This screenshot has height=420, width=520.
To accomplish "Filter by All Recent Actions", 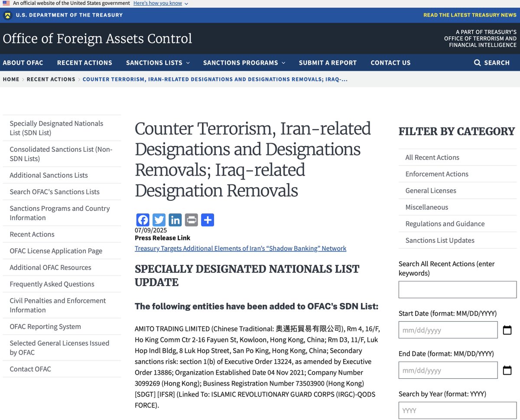I will pyautogui.click(x=457, y=157).
